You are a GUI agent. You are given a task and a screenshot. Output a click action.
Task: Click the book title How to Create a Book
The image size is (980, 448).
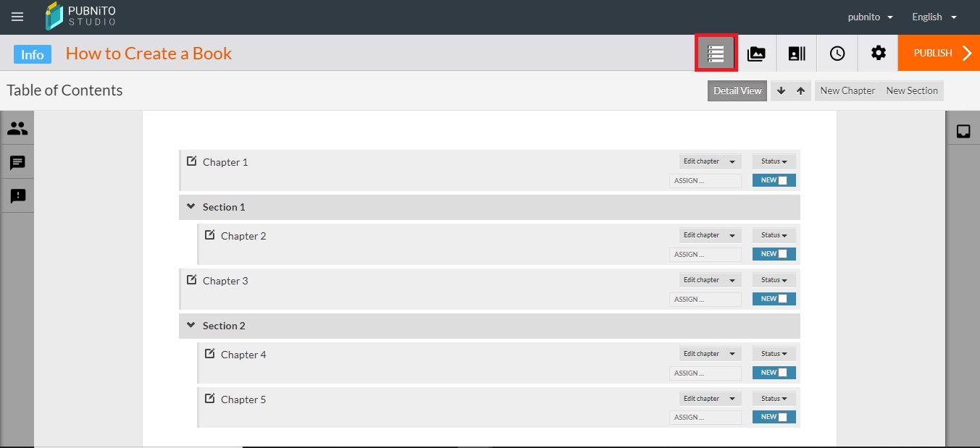pos(148,54)
